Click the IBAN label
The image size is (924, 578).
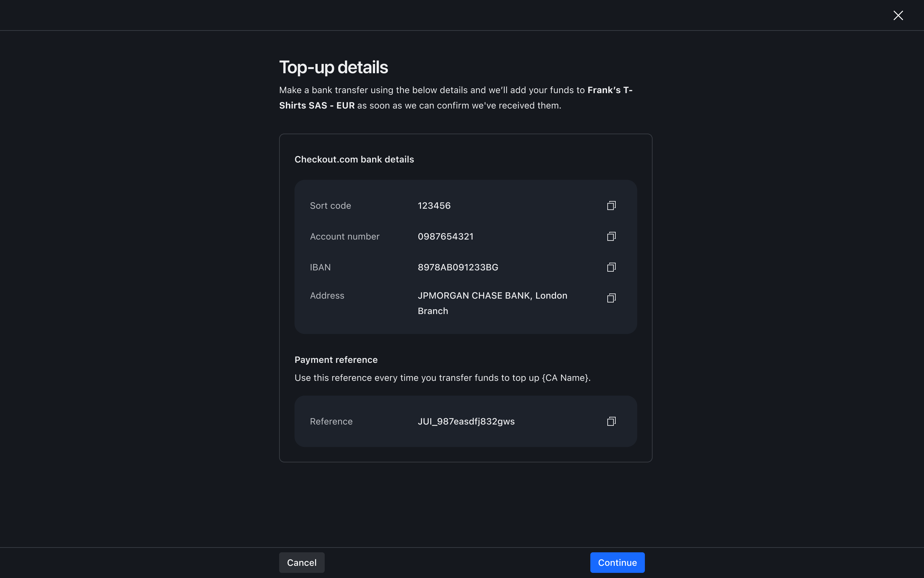(x=320, y=267)
